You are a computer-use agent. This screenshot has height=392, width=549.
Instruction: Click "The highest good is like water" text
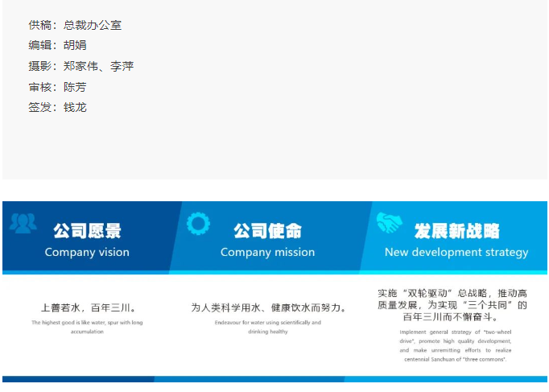[87, 327]
